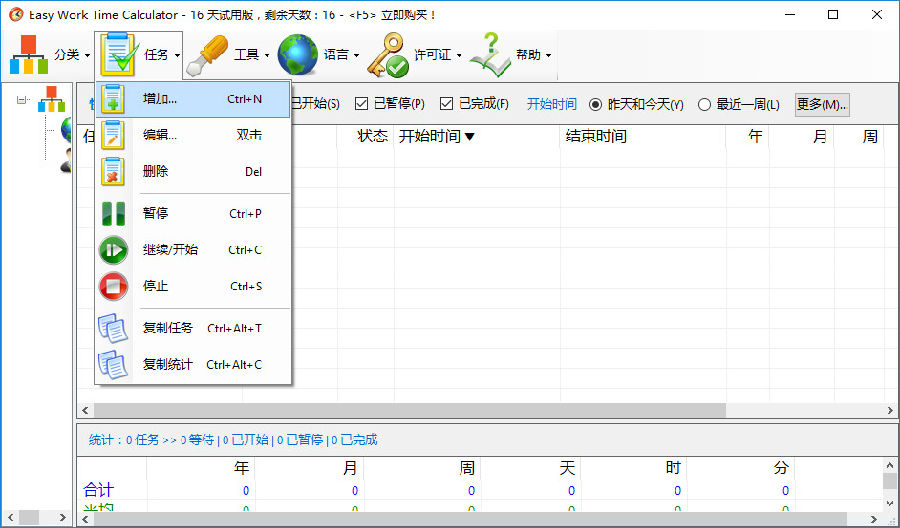900x528 pixels.
Task: Click the 周 column header in task table
Action: tap(859, 137)
